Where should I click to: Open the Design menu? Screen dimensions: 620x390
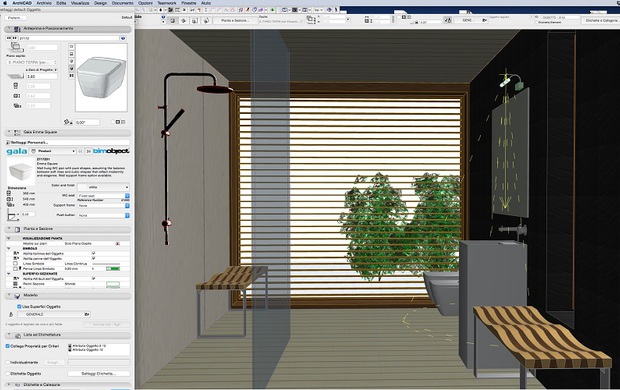pyautogui.click(x=100, y=3)
